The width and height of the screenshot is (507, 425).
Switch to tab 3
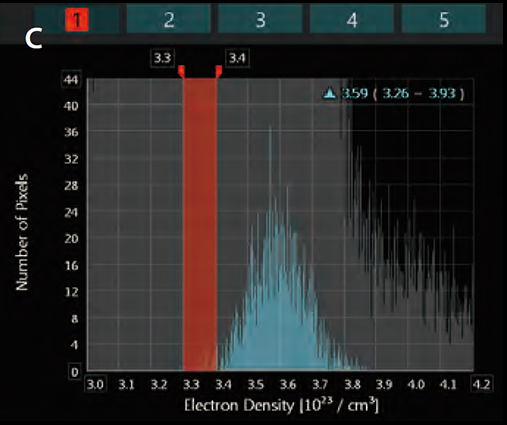click(260, 19)
